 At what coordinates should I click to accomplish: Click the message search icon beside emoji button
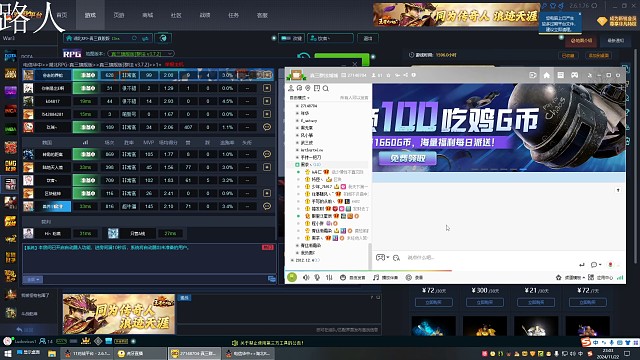(396, 258)
